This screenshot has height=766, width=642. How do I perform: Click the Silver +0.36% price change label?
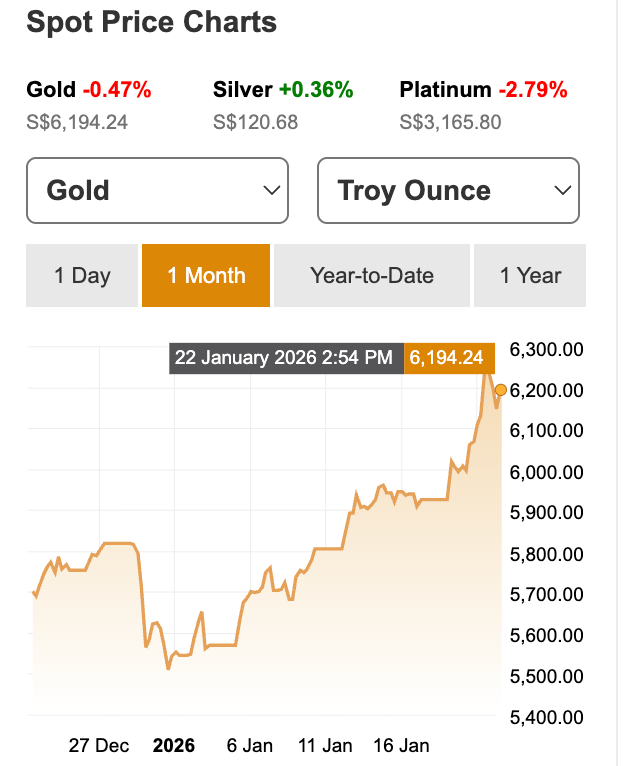(x=283, y=90)
